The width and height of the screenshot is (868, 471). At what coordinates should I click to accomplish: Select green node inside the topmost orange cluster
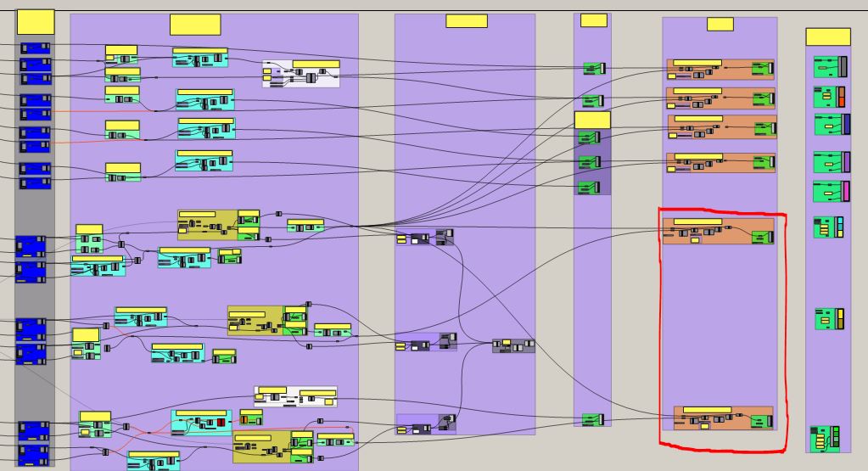762,69
